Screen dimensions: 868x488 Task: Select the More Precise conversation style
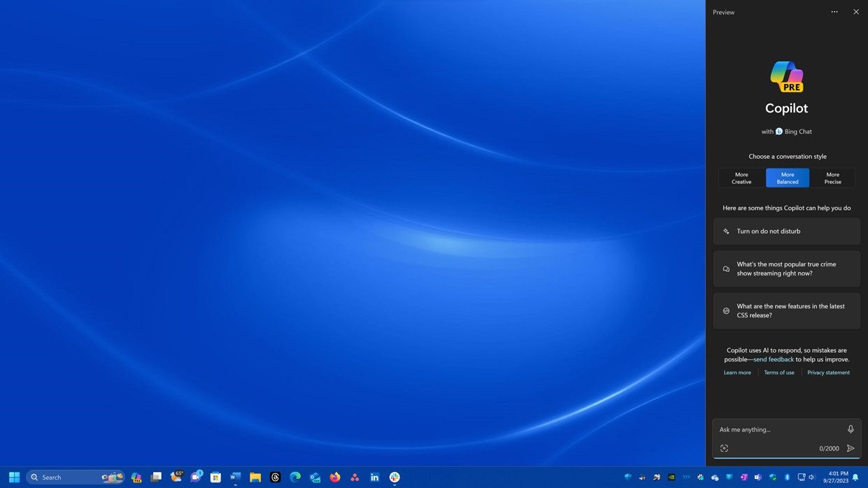click(x=832, y=178)
